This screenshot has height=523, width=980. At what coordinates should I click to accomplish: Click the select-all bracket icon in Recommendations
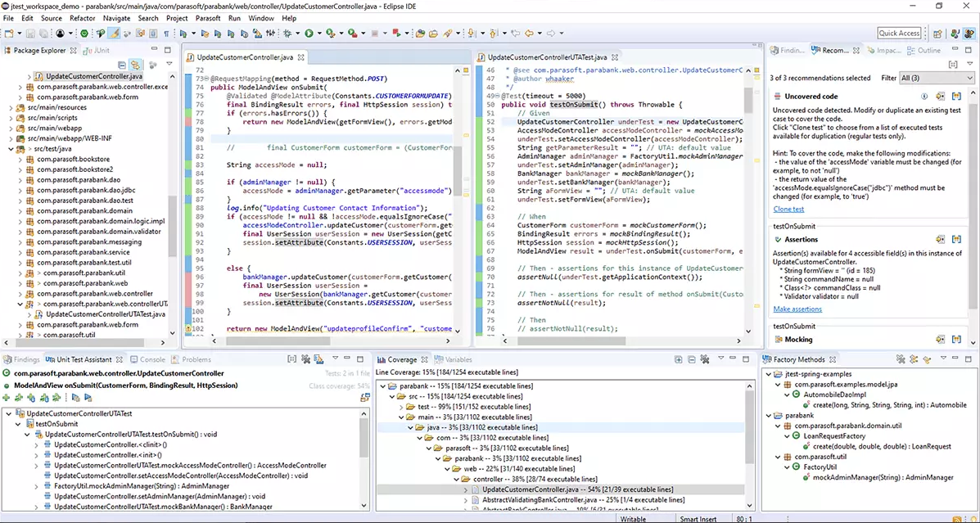pyautogui.click(x=953, y=65)
